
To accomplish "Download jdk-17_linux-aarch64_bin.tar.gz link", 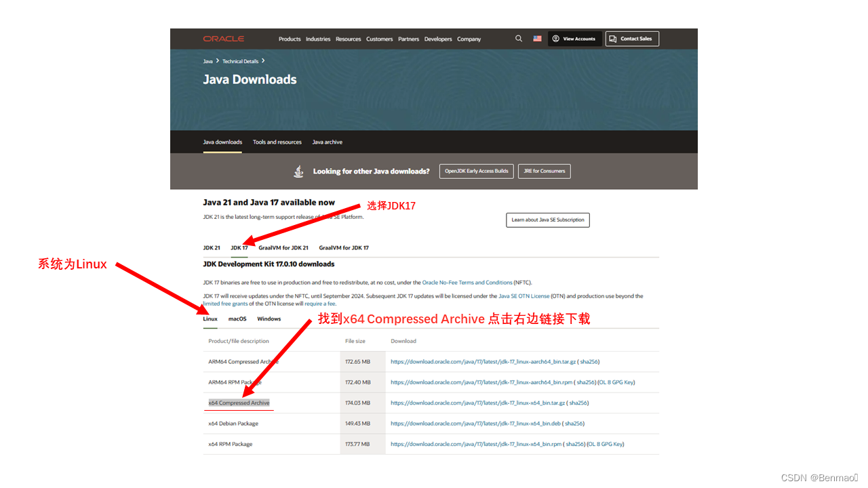I will point(481,362).
